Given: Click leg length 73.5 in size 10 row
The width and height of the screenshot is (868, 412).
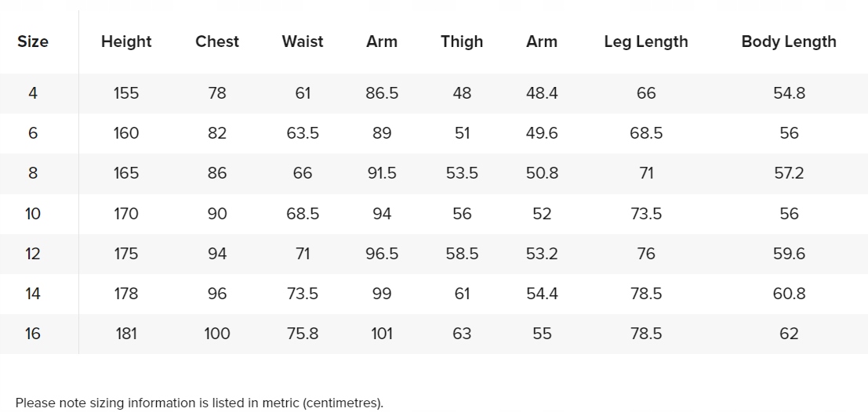Looking at the screenshot, I should [646, 214].
